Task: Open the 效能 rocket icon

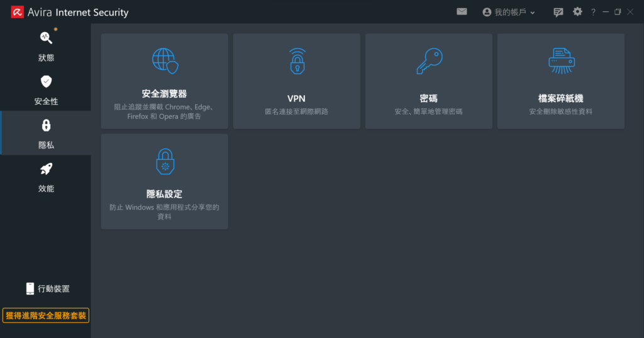Action: [x=46, y=169]
